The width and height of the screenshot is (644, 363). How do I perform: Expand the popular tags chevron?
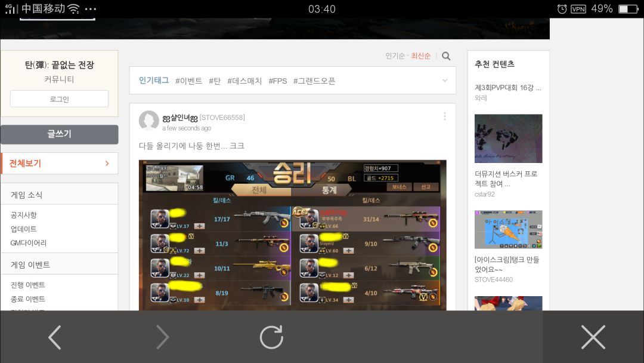[445, 81]
